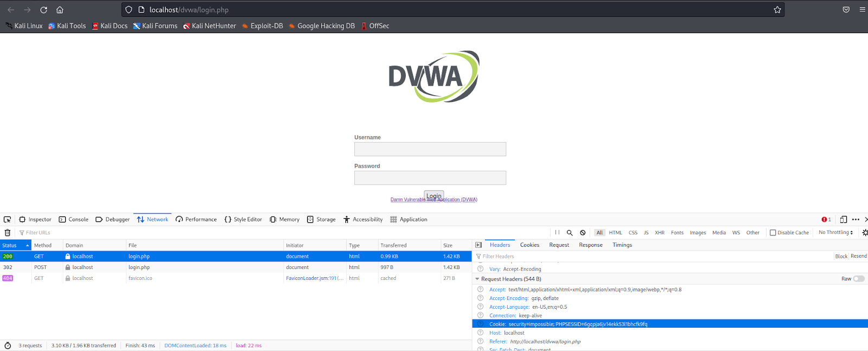This screenshot has height=351, width=868.
Task: Switch to the Inspector tab
Action: click(35, 220)
